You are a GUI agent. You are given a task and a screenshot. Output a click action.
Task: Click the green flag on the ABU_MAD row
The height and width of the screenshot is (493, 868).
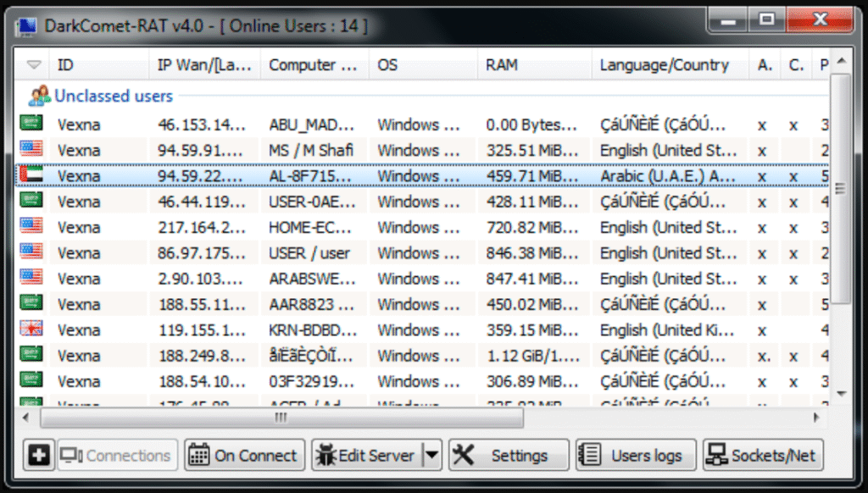31,125
